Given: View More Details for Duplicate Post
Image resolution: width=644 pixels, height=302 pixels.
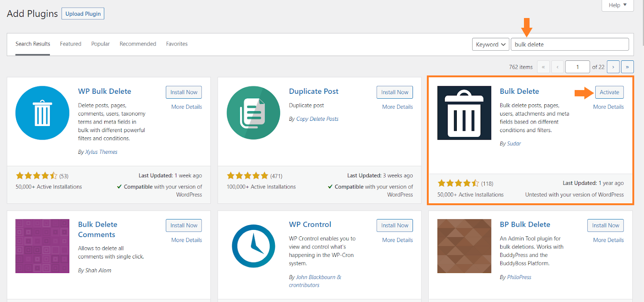Looking at the screenshot, I should point(397,107).
